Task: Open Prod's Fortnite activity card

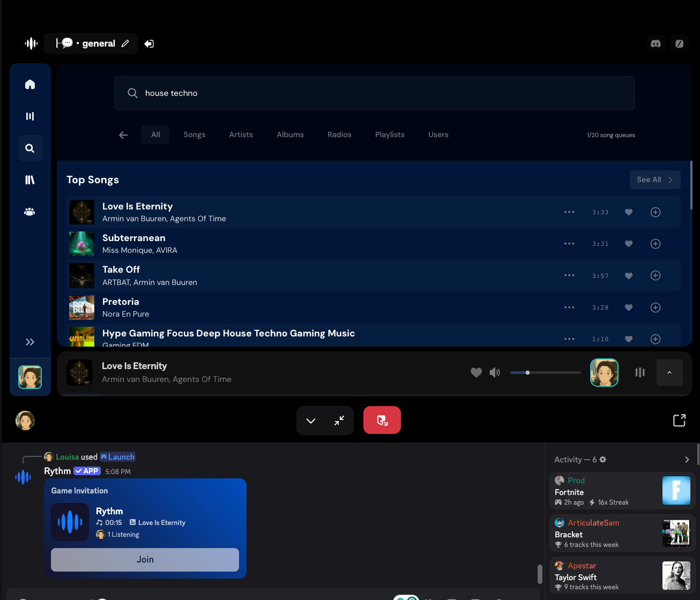Action: pos(622,491)
